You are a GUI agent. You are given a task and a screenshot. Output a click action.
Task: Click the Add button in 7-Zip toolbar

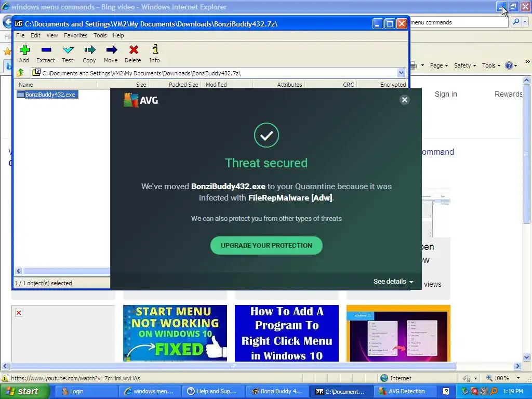24,54
